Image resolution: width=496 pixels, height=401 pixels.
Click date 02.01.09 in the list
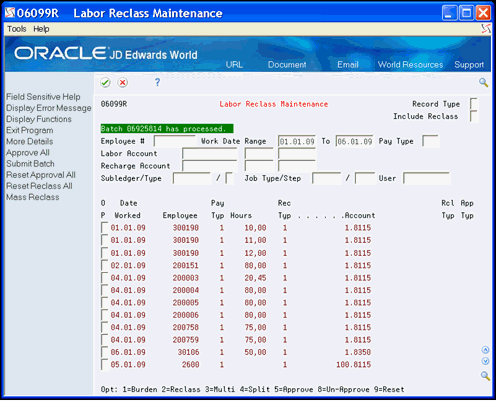click(x=128, y=265)
